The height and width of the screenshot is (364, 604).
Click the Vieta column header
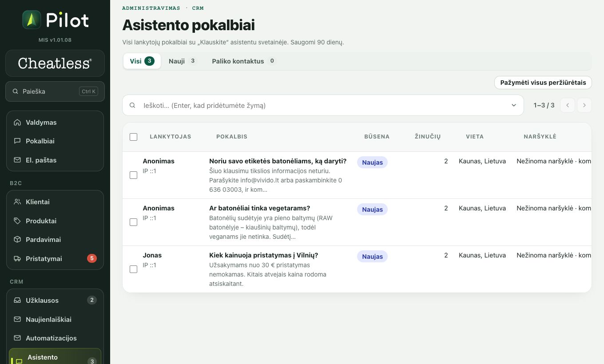(475, 137)
